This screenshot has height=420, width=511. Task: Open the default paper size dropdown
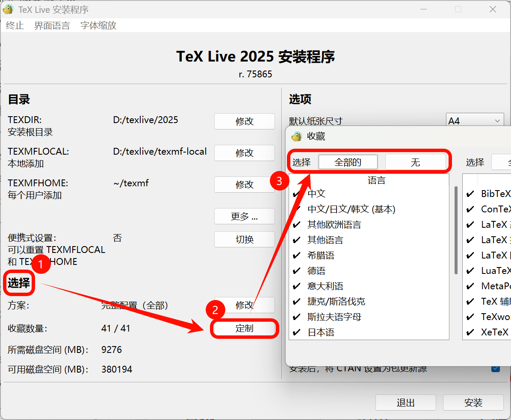[474, 121]
